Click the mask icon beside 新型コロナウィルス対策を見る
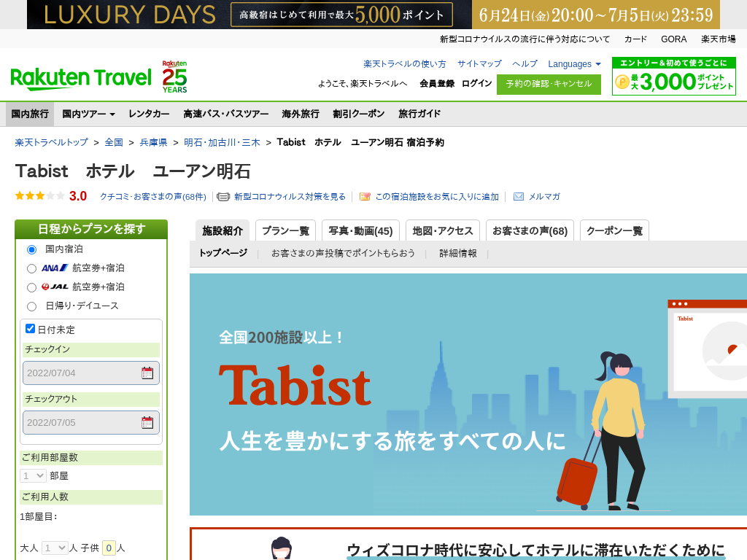The image size is (747, 560). [223, 197]
